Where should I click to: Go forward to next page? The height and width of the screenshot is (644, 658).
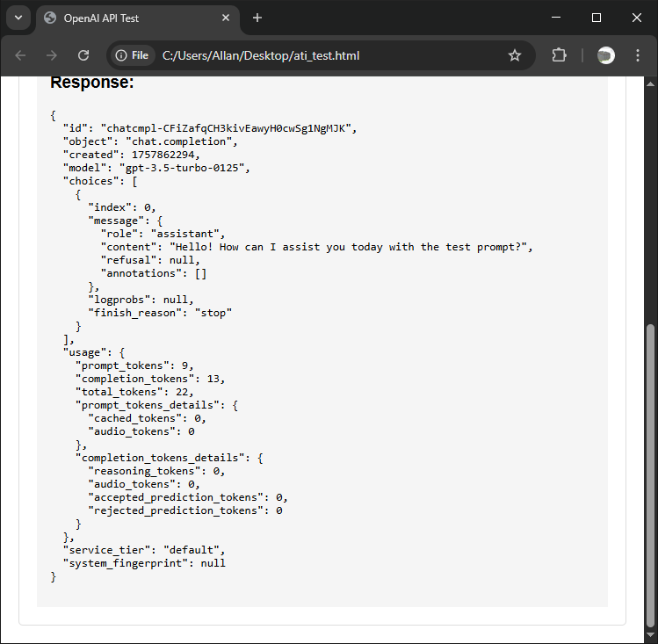[52, 55]
